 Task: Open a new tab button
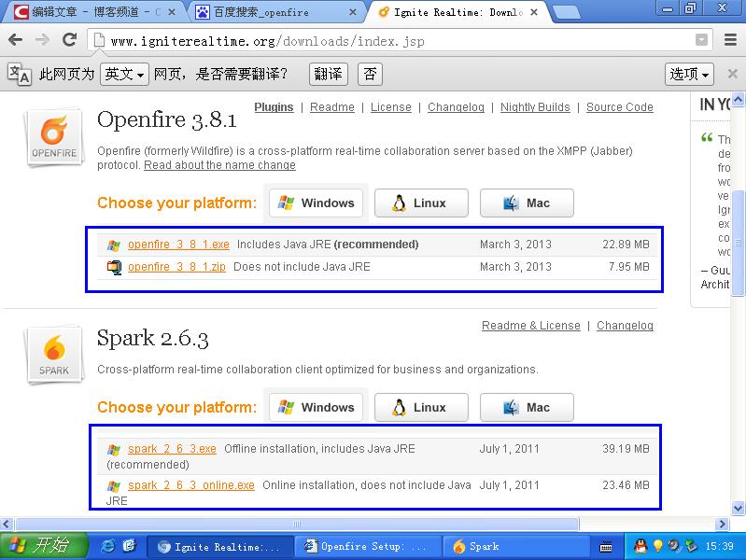(x=566, y=13)
